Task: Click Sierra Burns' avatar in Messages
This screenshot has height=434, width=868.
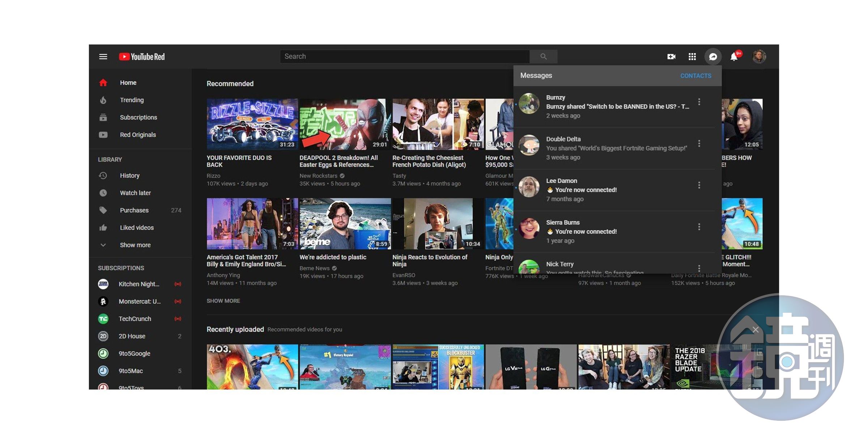Action: click(x=529, y=228)
